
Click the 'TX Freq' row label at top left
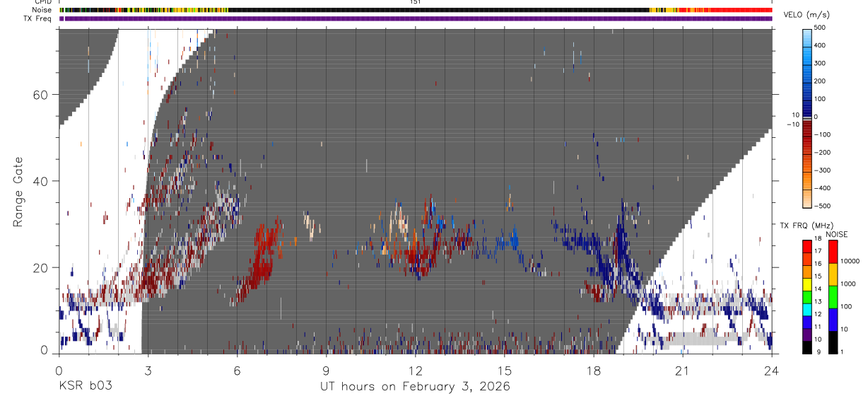coord(39,18)
